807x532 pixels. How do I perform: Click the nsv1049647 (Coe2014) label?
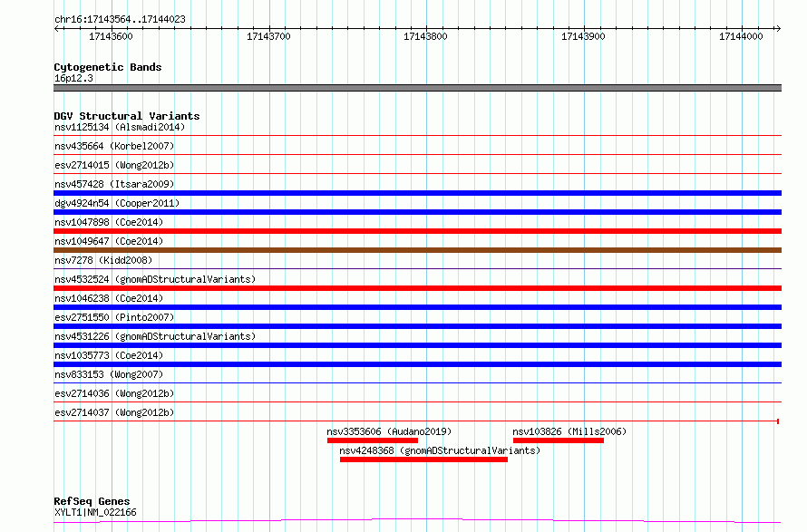109,241
